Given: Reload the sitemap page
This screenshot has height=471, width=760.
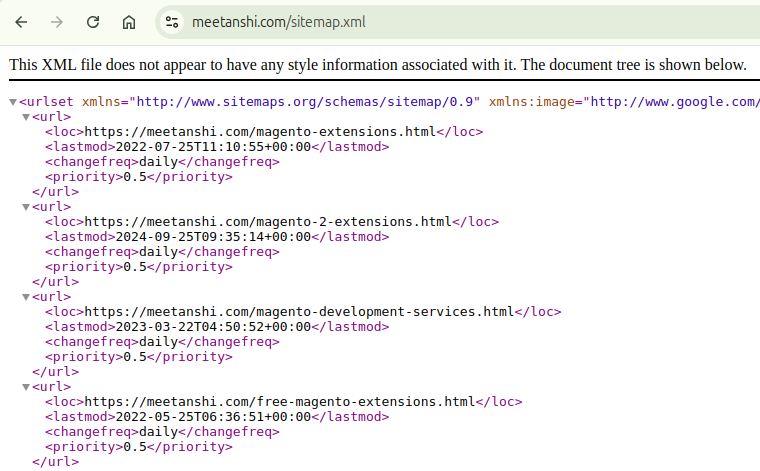Looking at the screenshot, I should coord(93,22).
